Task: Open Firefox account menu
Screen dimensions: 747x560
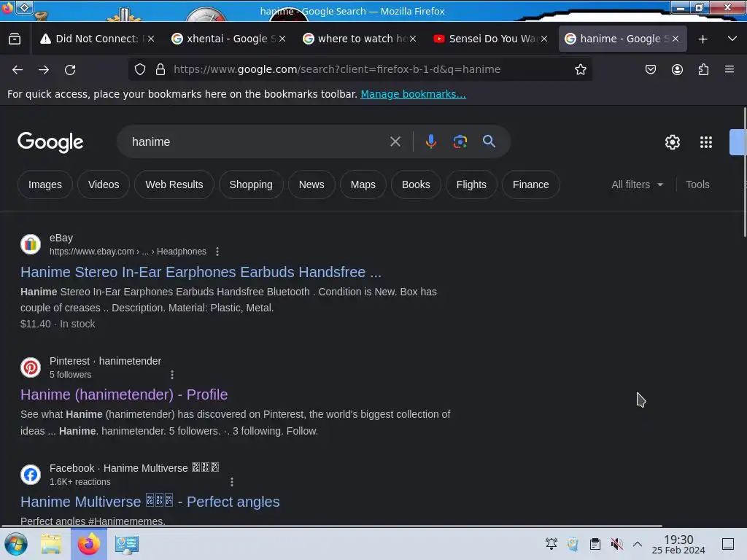Action: [677, 69]
